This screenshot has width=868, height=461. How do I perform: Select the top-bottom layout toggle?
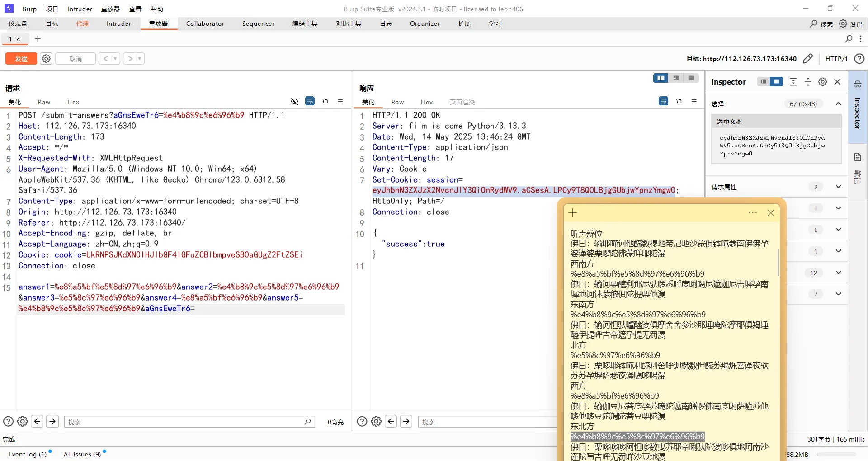click(x=676, y=78)
